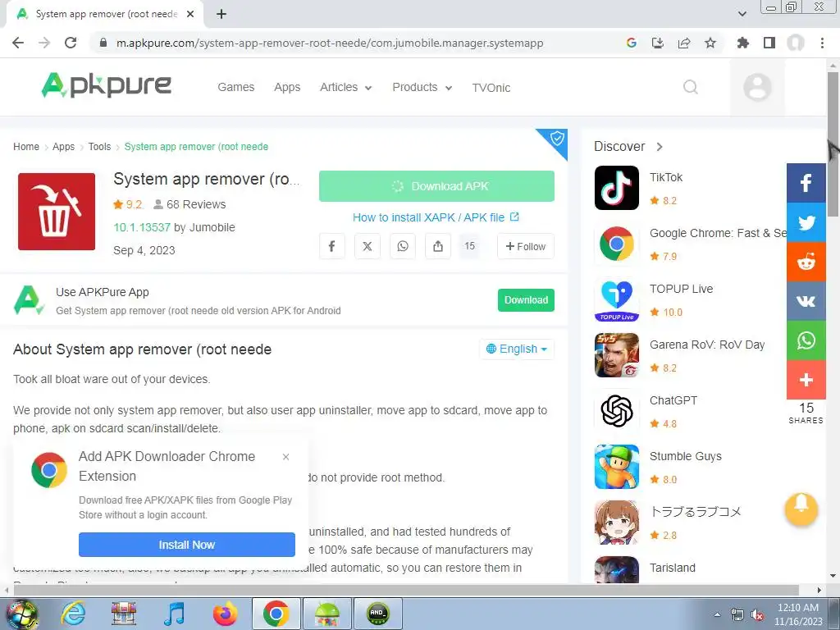The image size is (840, 630).
Task: Click the install app icon in the address bar
Action: tap(658, 43)
